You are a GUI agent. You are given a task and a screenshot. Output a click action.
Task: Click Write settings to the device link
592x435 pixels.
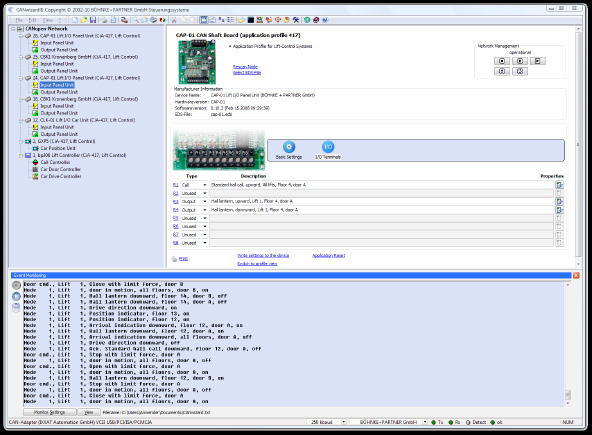[x=263, y=256]
